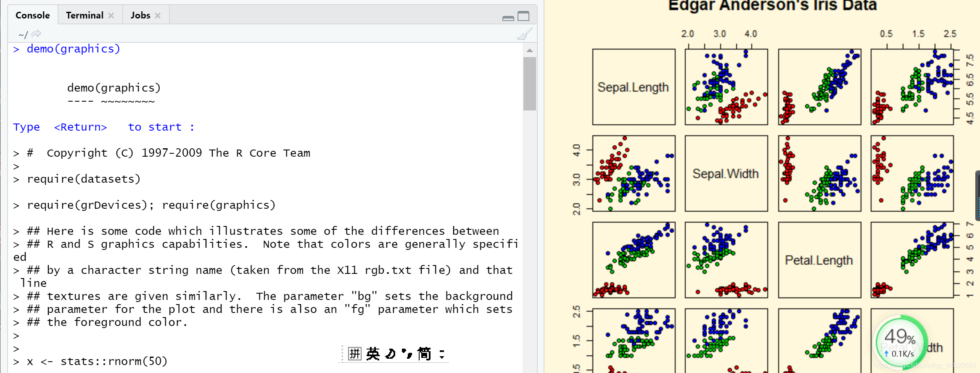This screenshot has height=373, width=980.
Task: Click the 'Type <Return> to start :' prompt
Action: coord(104,127)
